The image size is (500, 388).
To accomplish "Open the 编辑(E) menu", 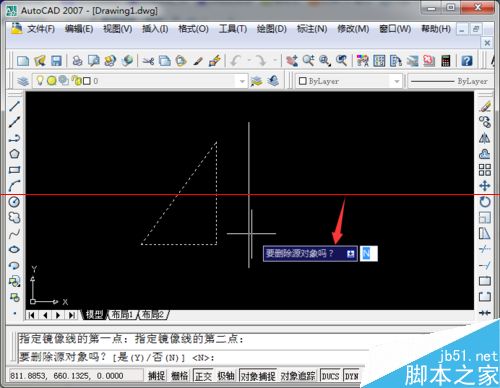I will [79, 29].
